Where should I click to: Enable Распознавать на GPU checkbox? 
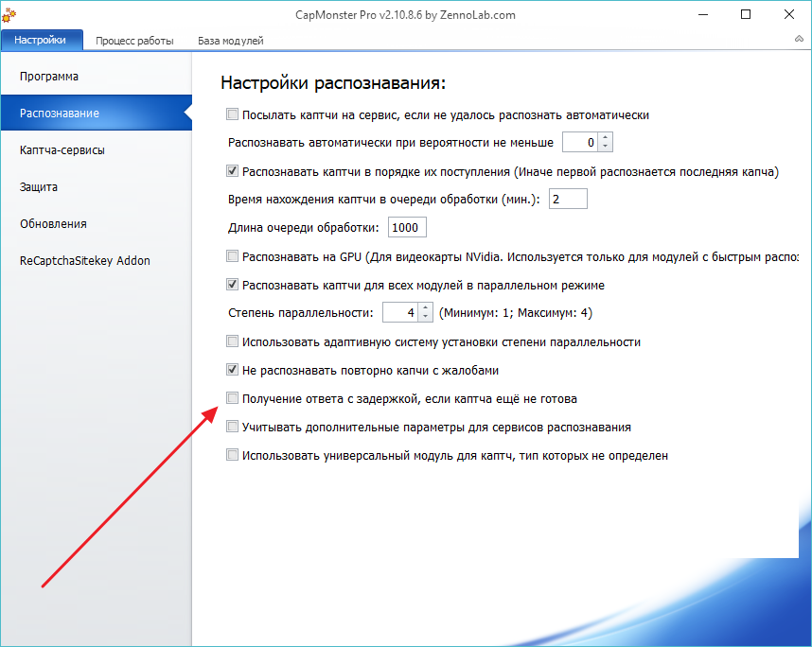pyautogui.click(x=232, y=255)
